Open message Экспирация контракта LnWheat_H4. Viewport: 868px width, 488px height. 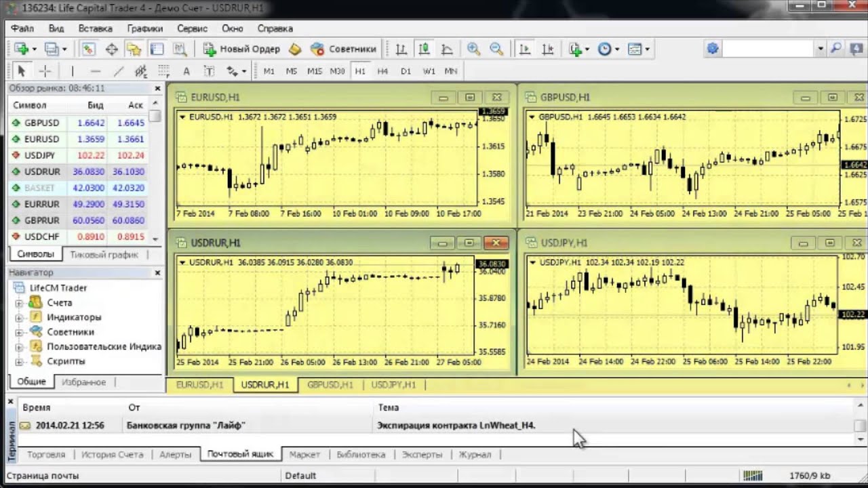[456, 426]
